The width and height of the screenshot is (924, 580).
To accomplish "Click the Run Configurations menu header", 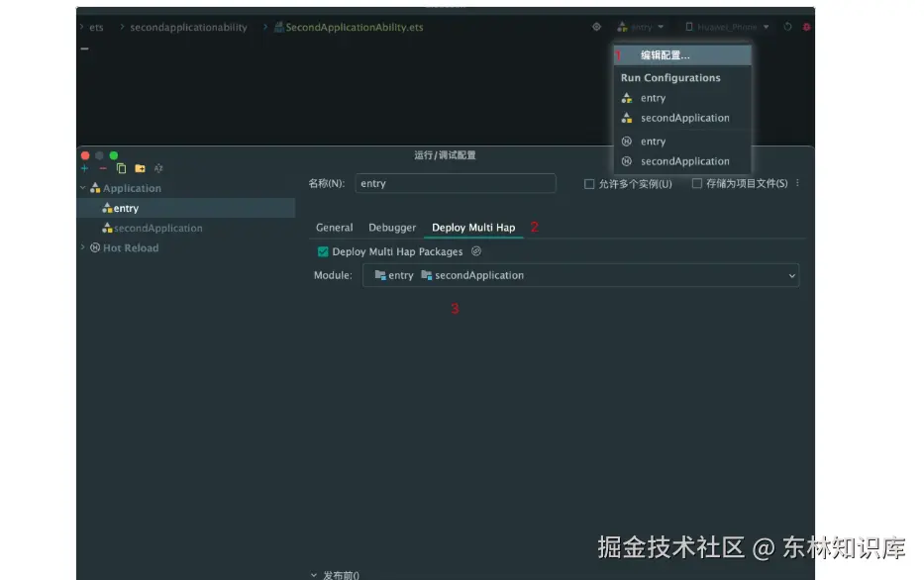I will pyautogui.click(x=670, y=78).
